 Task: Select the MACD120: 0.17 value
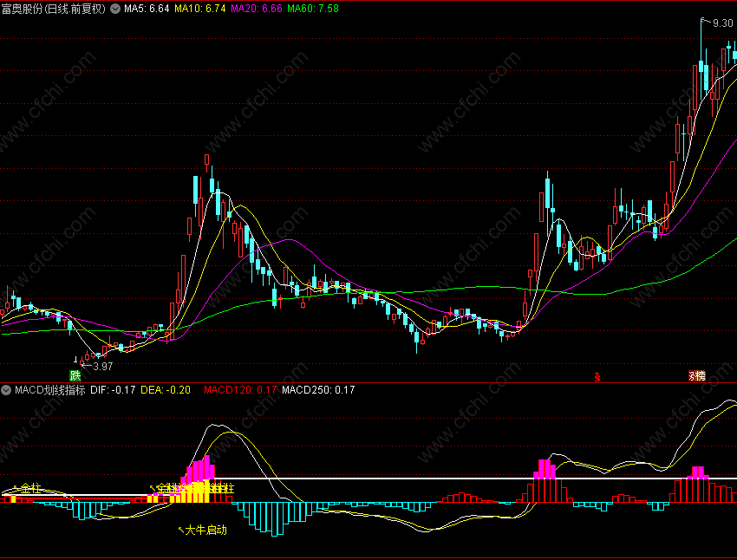(x=240, y=390)
